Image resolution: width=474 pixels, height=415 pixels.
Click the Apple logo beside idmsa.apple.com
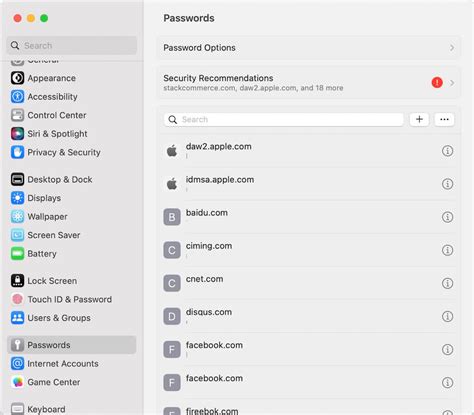point(172,184)
